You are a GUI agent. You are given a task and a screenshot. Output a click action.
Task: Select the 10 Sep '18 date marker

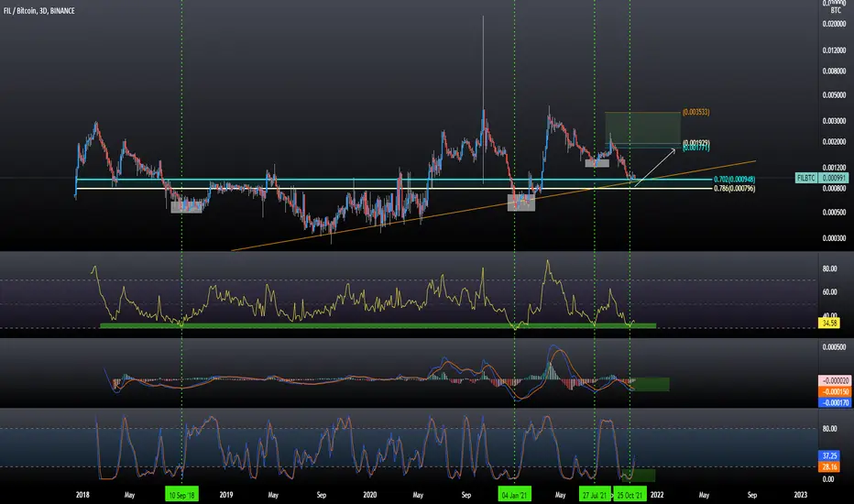click(182, 495)
